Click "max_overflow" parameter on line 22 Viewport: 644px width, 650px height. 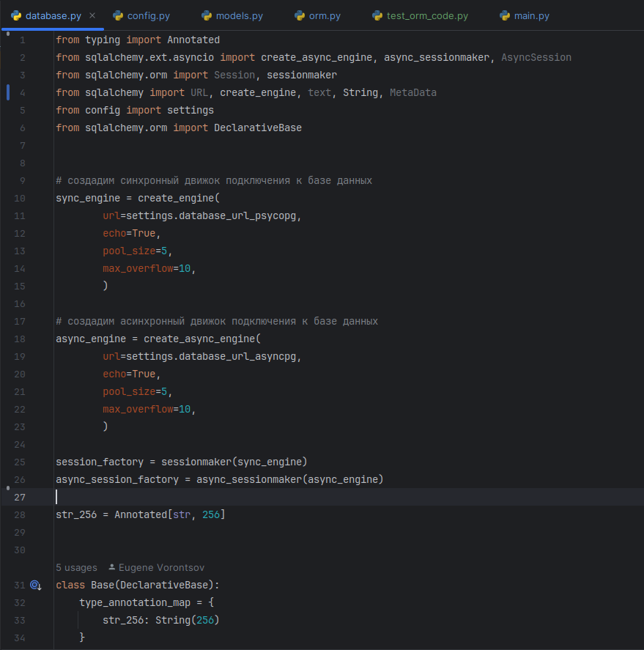138,409
